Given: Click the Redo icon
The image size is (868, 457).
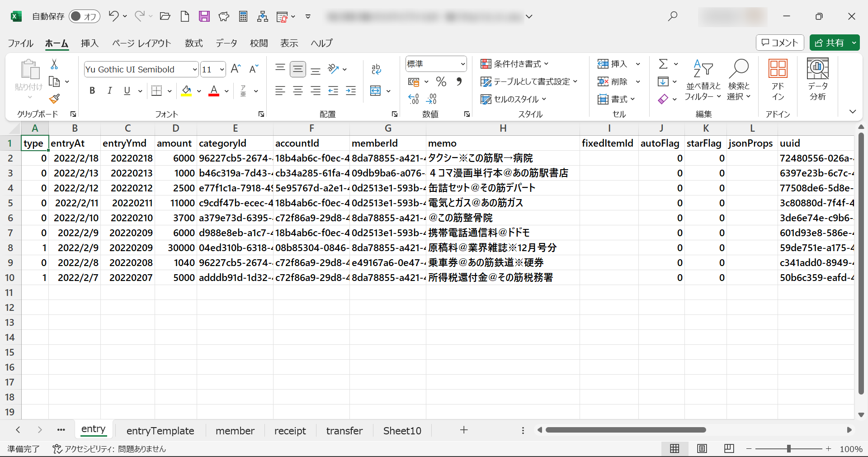Looking at the screenshot, I should pos(140,16).
